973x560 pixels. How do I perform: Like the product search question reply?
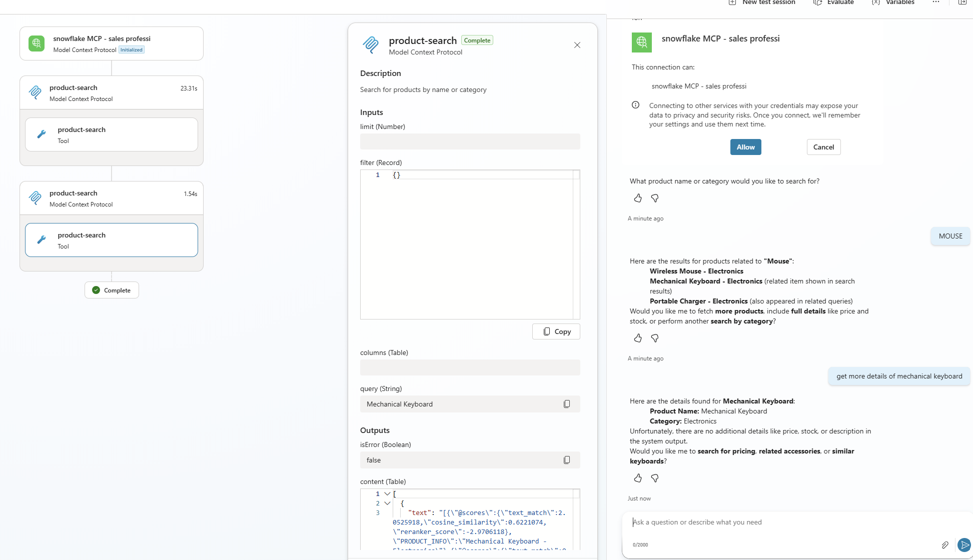638,198
